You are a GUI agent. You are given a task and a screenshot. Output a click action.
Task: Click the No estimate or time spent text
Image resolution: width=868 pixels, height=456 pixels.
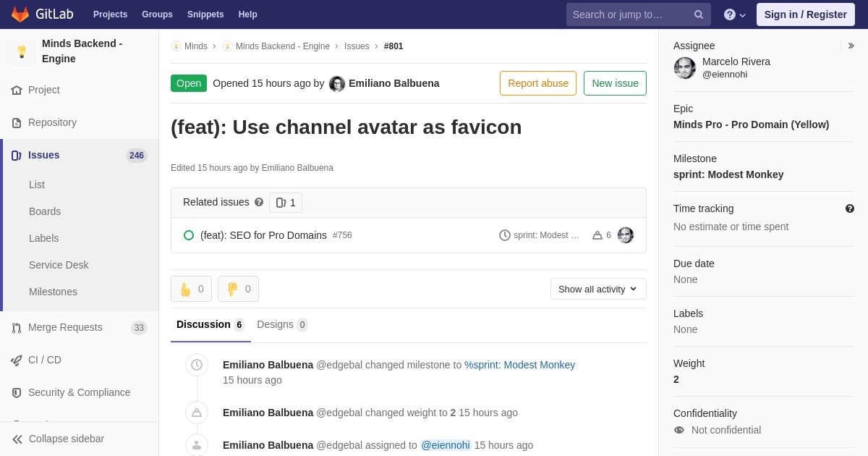pos(731,227)
